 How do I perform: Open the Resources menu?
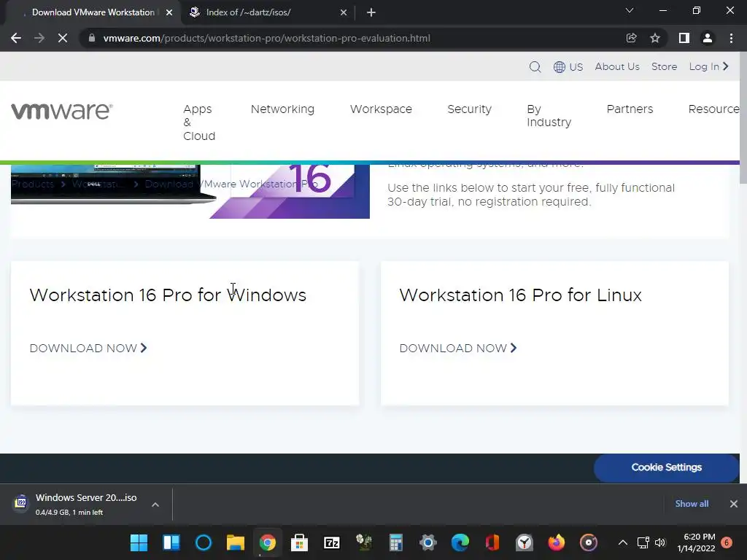click(713, 109)
